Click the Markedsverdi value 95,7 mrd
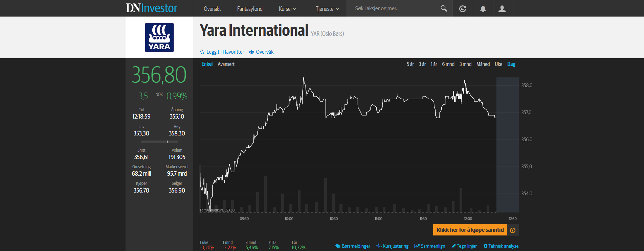The height and width of the screenshot is (251, 644). pyautogui.click(x=177, y=174)
